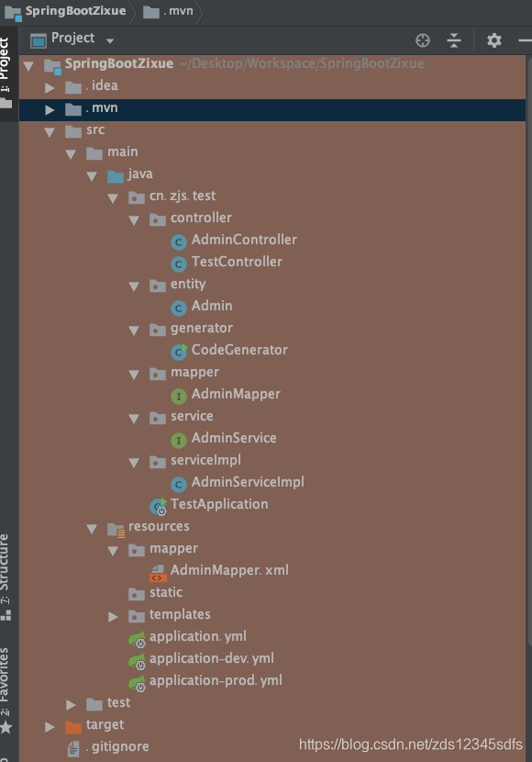Select the serviceImpl package label
Viewport: 532px width, 762px height.
click(x=205, y=460)
